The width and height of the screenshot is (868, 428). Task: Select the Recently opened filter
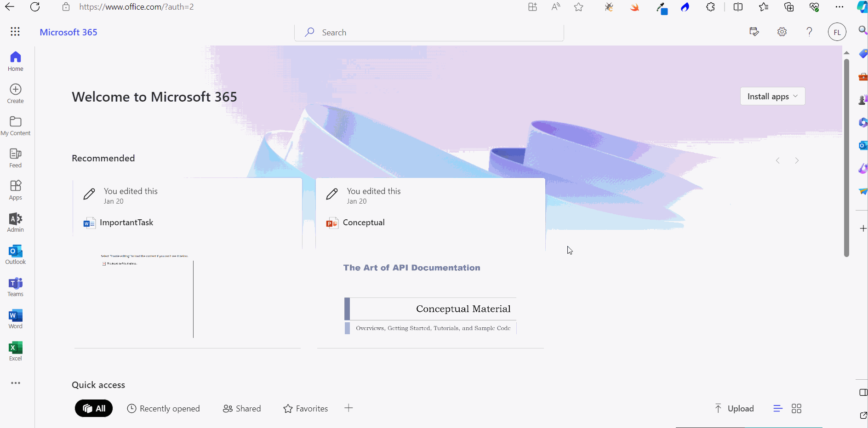(x=163, y=408)
